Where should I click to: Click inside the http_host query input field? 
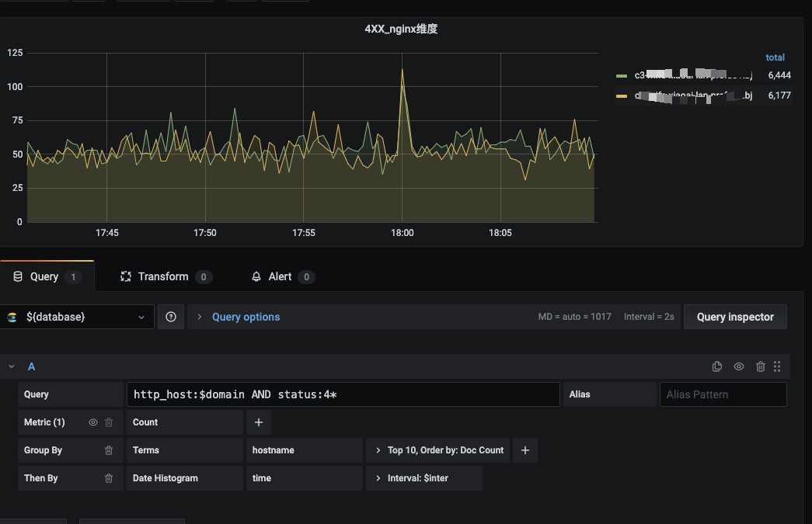tap(342, 394)
